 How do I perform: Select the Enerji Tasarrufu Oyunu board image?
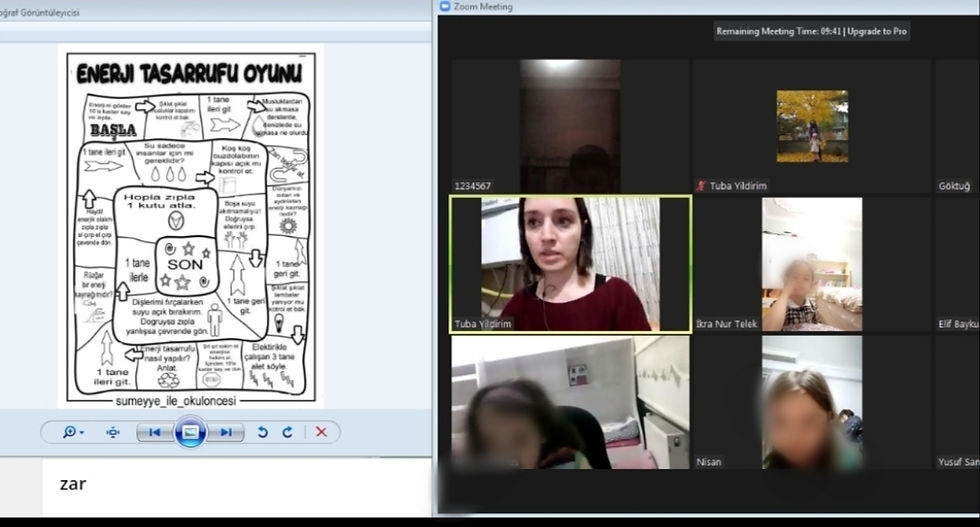click(191, 226)
